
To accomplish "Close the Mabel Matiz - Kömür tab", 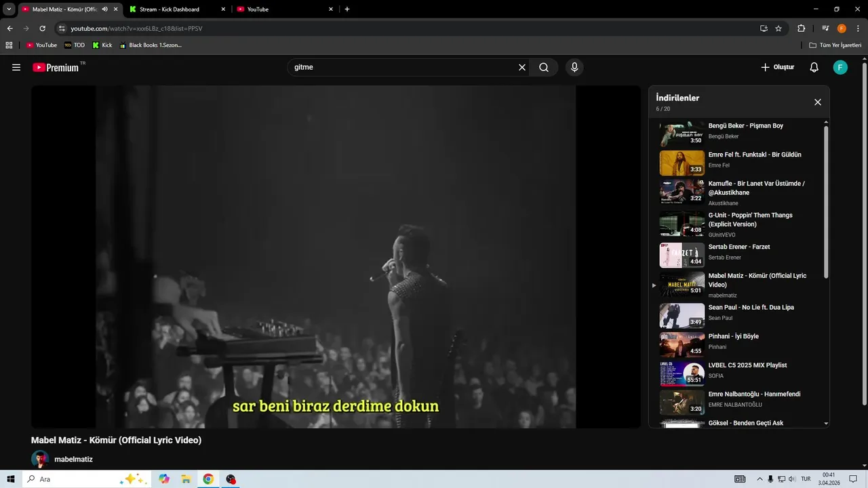I will coord(116,9).
